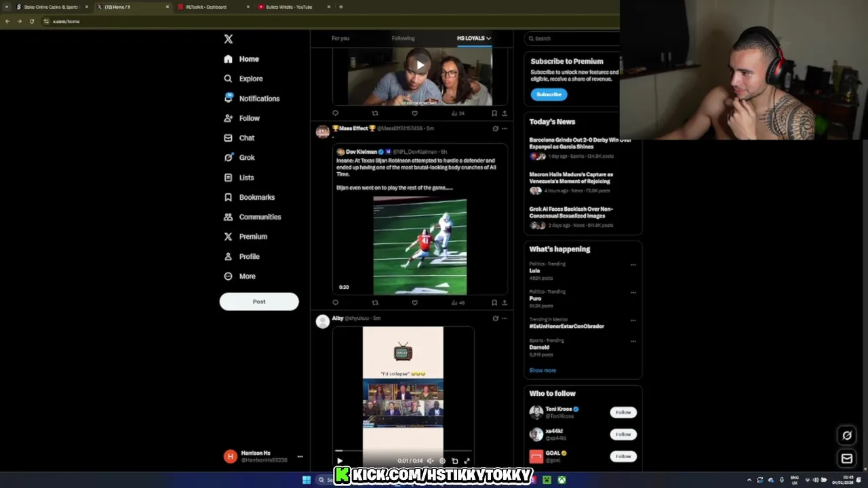Open Macron Hails Maduro's Capture story
The width and height of the screenshot is (868, 488).
pyautogui.click(x=571, y=178)
